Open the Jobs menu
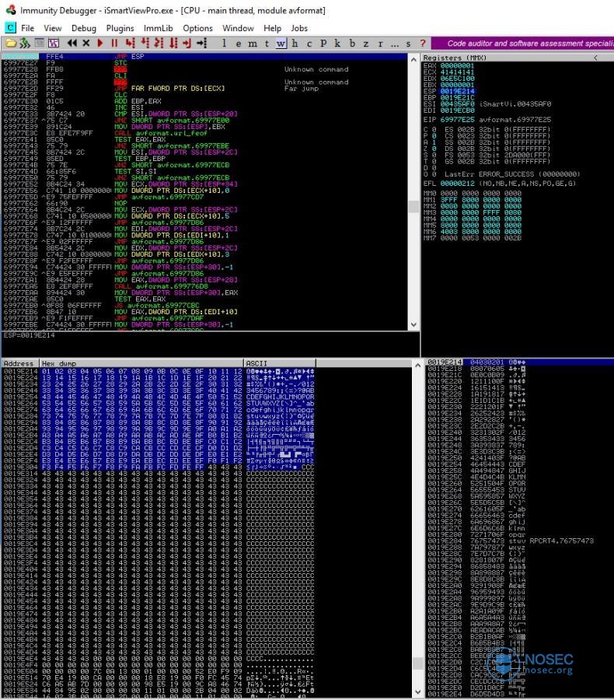This screenshot has height=700, width=614. (299, 28)
